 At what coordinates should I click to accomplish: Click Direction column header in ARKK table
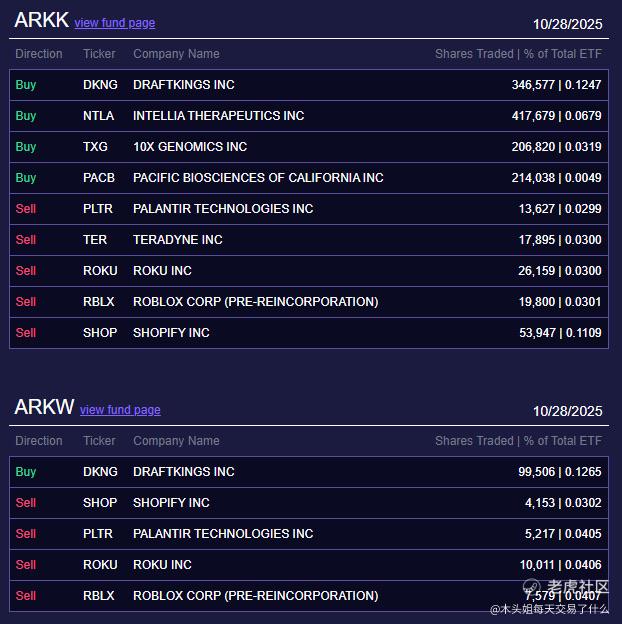[x=39, y=54]
